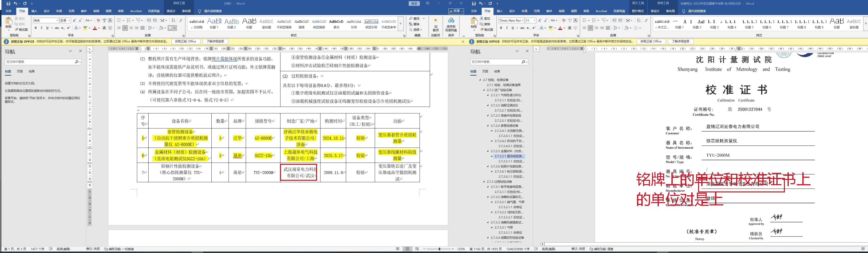
Task: Toggle Bold in right window font group
Action: (501, 28)
